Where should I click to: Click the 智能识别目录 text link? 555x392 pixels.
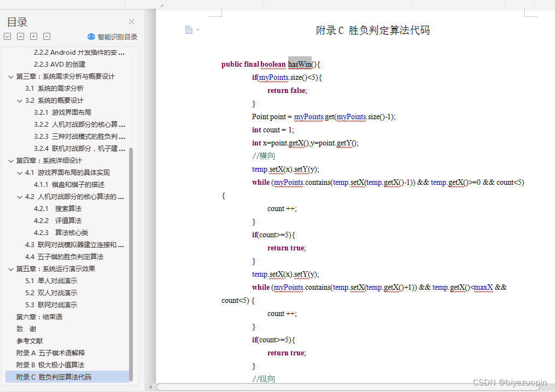click(x=118, y=37)
